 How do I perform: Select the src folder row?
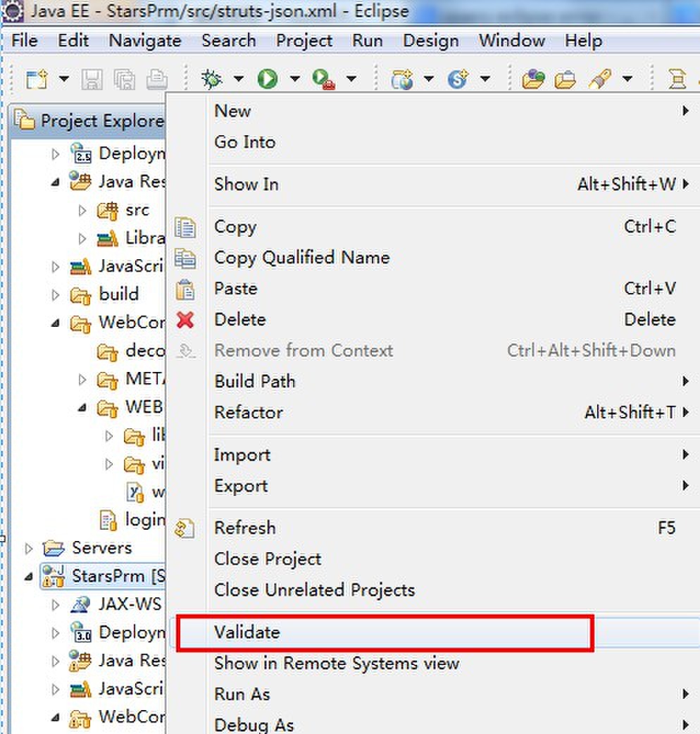tap(123, 211)
